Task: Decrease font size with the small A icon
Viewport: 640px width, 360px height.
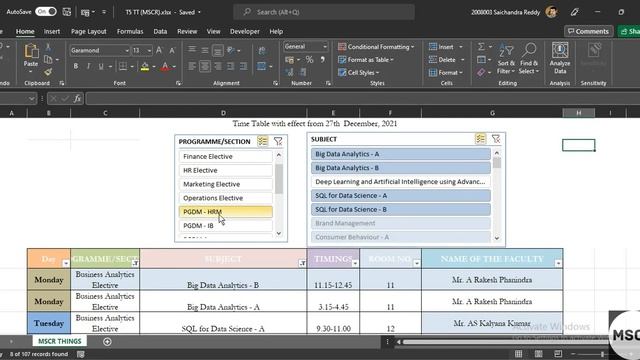Action: click(x=172, y=51)
